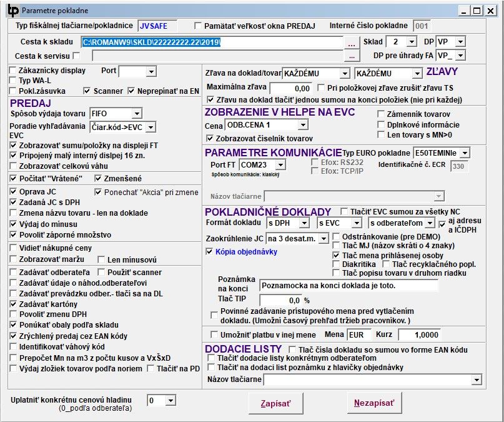Enable Použiť scanner checkbox
504x422 pixels.
point(101,272)
